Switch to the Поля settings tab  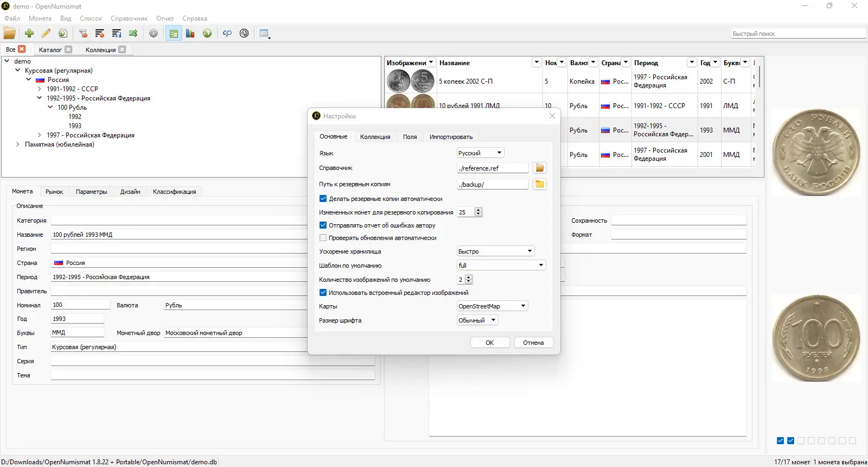[410, 137]
